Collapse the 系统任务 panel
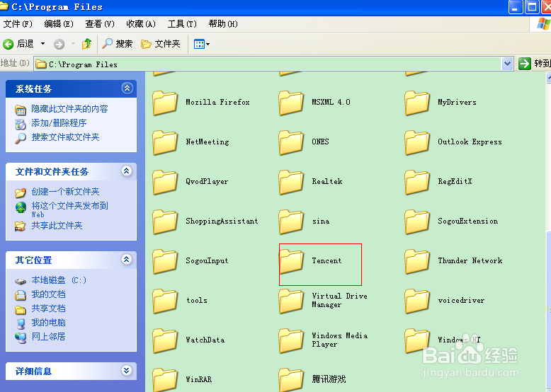The width and height of the screenshot is (551, 392). point(127,88)
